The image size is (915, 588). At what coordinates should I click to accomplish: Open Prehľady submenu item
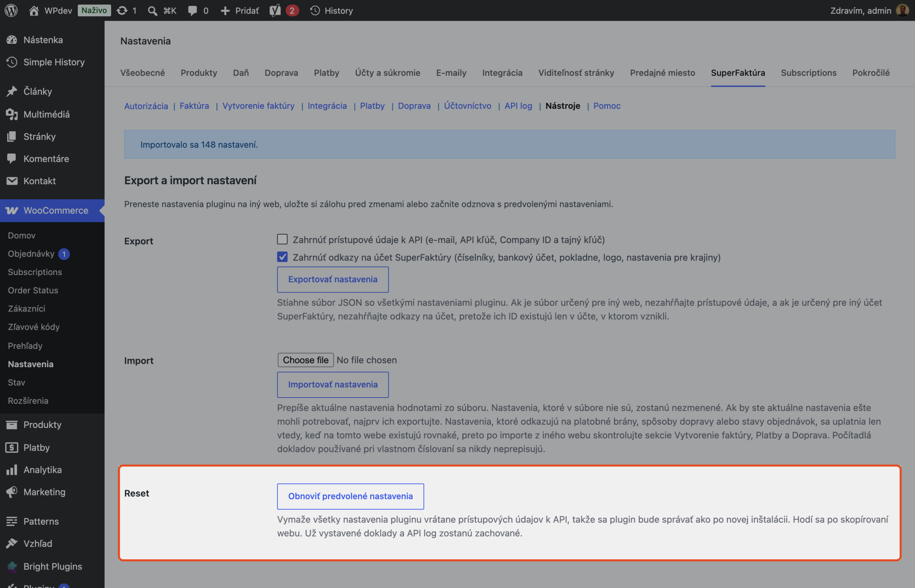pos(25,345)
